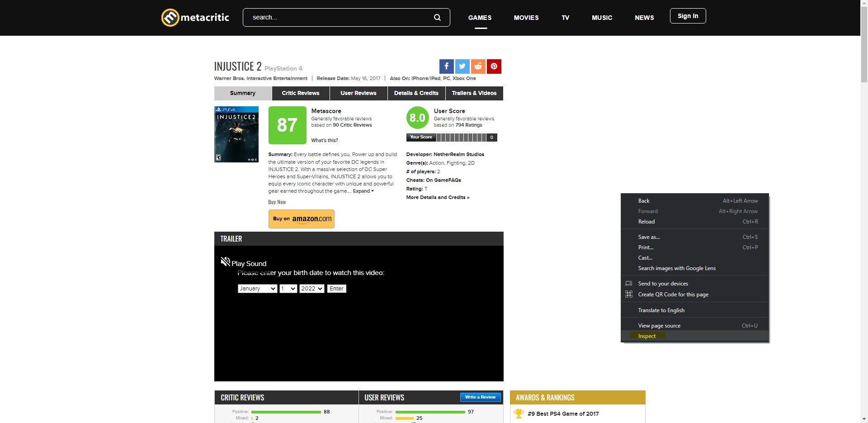Click the Sign In button
868x423 pixels.
tap(688, 16)
